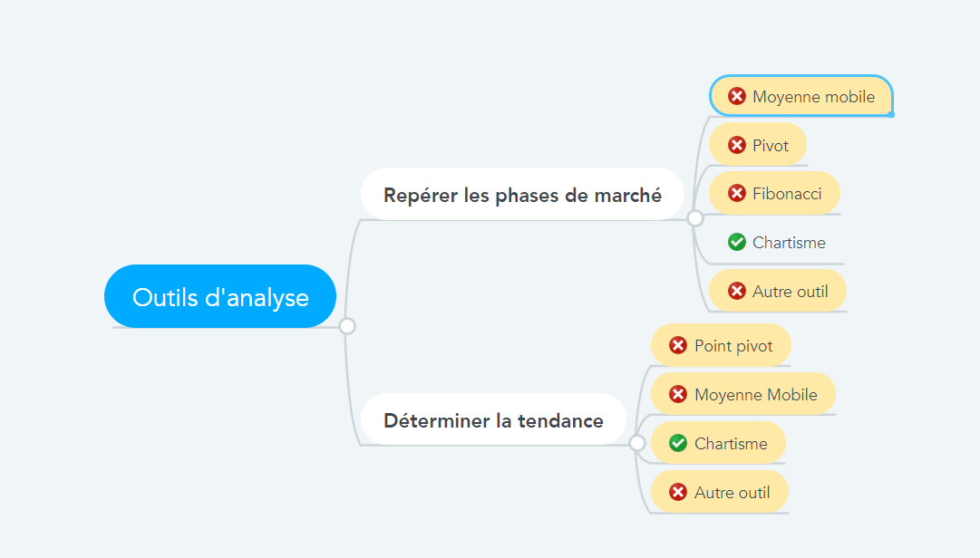The width and height of the screenshot is (980, 558).
Task: Click red X icon on Moyenne mobile
Action: pos(737,96)
